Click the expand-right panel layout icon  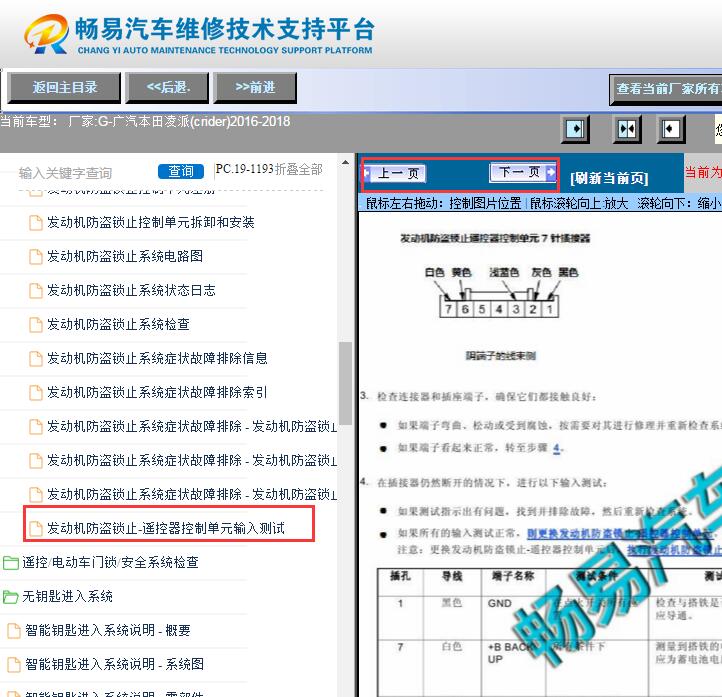pyautogui.click(x=575, y=129)
